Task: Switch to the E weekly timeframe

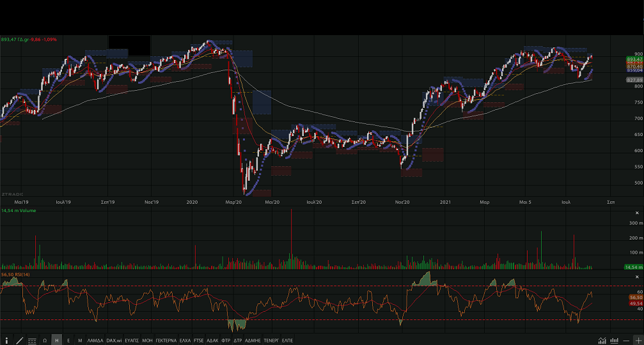Action: (68, 341)
